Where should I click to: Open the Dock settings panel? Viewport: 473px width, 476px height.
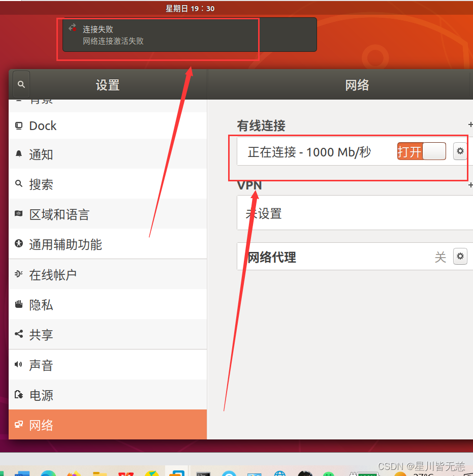coord(108,125)
